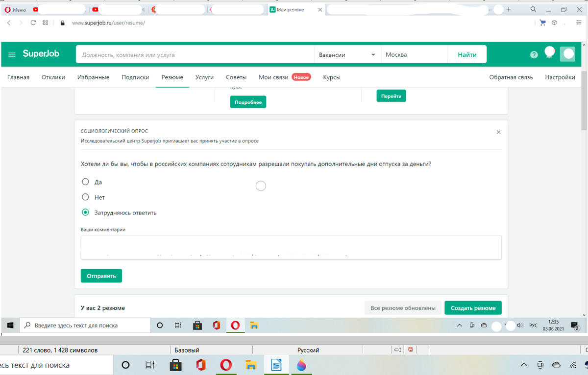Screen dimensions: 588x375
Task: Go back using the browser back arrow
Action: point(9,23)
